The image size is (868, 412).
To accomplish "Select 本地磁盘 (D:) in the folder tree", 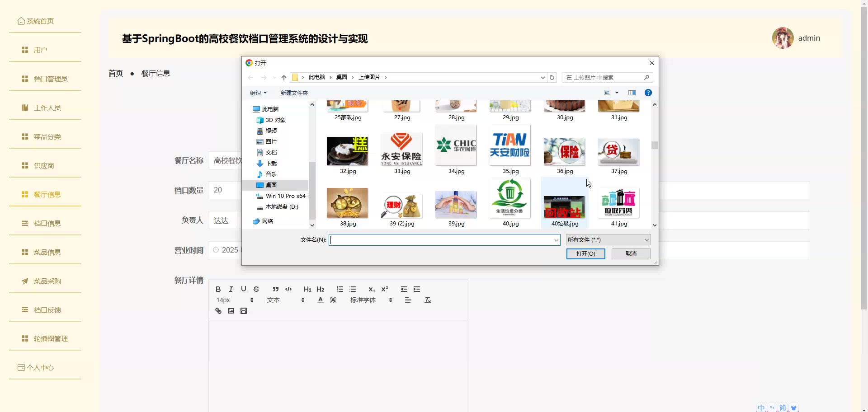I will (282, 207).
